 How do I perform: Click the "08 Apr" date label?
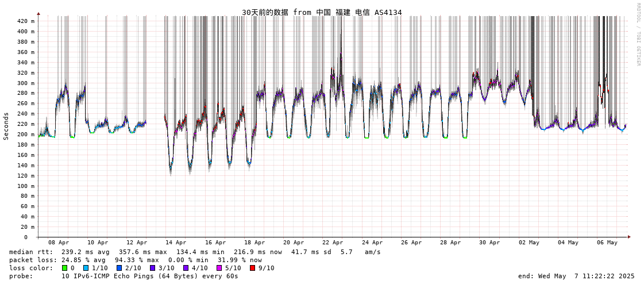point(59,243)
